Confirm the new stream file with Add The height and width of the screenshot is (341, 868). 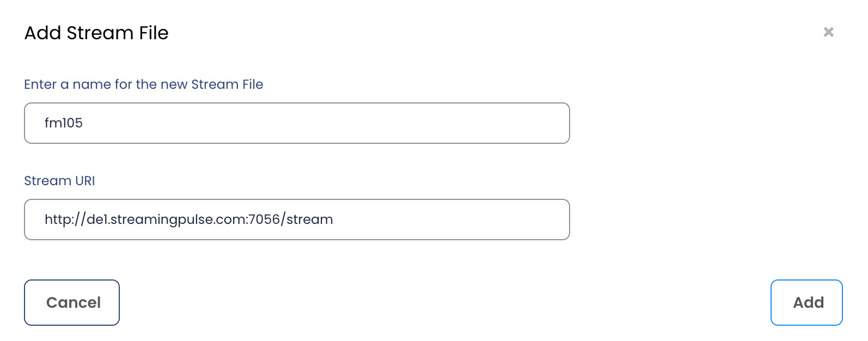806,302
